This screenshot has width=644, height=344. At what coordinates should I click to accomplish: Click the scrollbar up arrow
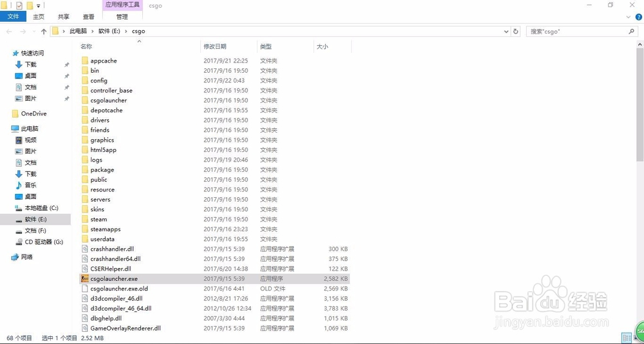(640, 44)
